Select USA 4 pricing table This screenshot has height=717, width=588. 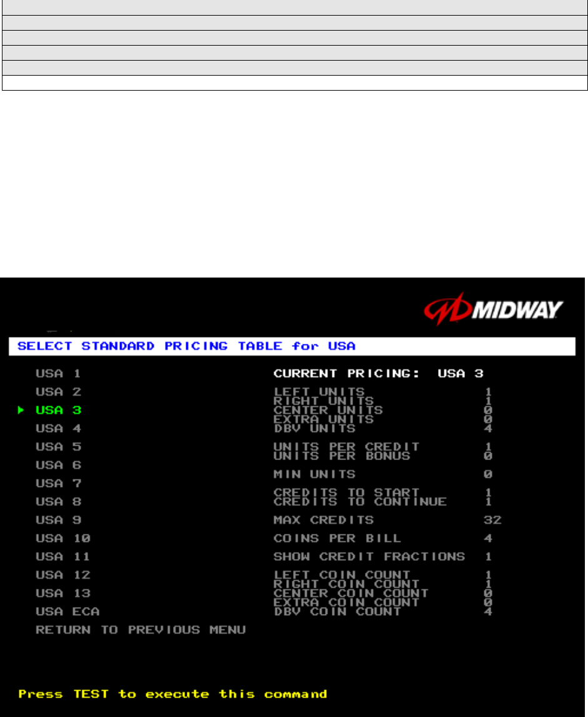(59, 428)
